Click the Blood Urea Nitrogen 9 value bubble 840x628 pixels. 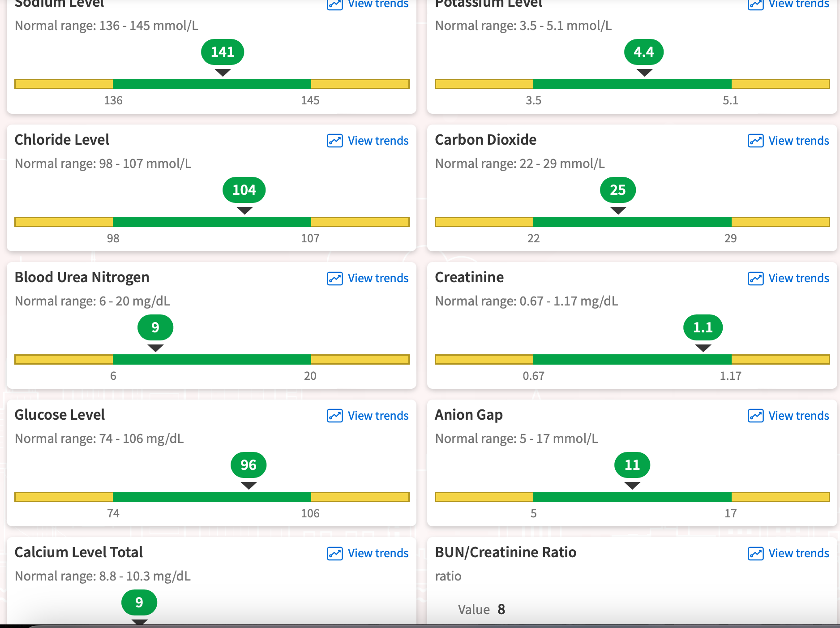click(155, 327)
